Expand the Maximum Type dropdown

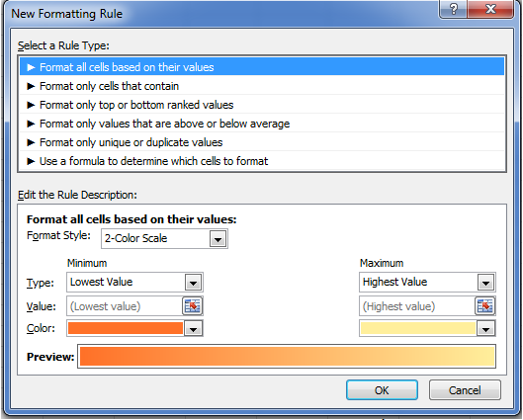coord(485,283)
